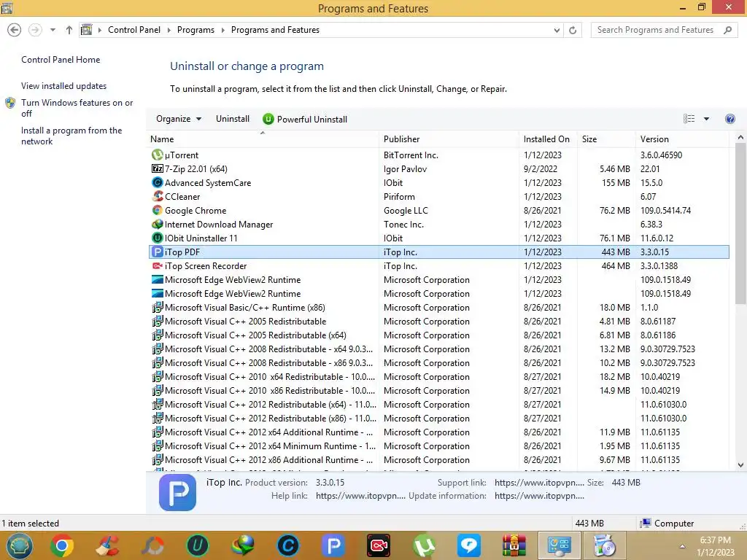The width and height of the screenshot is (747, 560).
Task: Click the Programs breadcrumb
Action: coord(196,29)
